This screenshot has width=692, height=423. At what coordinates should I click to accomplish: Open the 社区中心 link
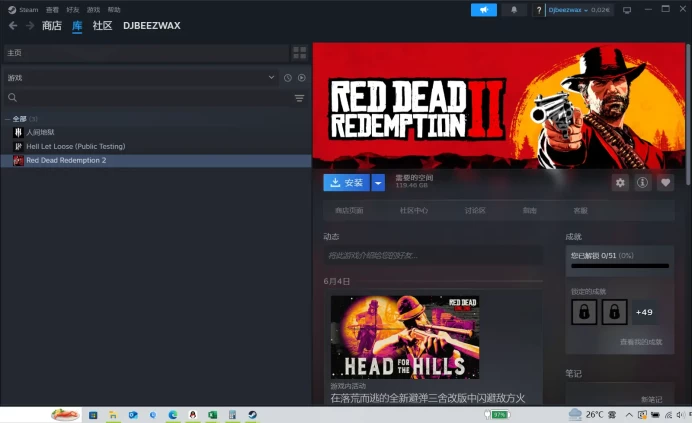(414, 211)
